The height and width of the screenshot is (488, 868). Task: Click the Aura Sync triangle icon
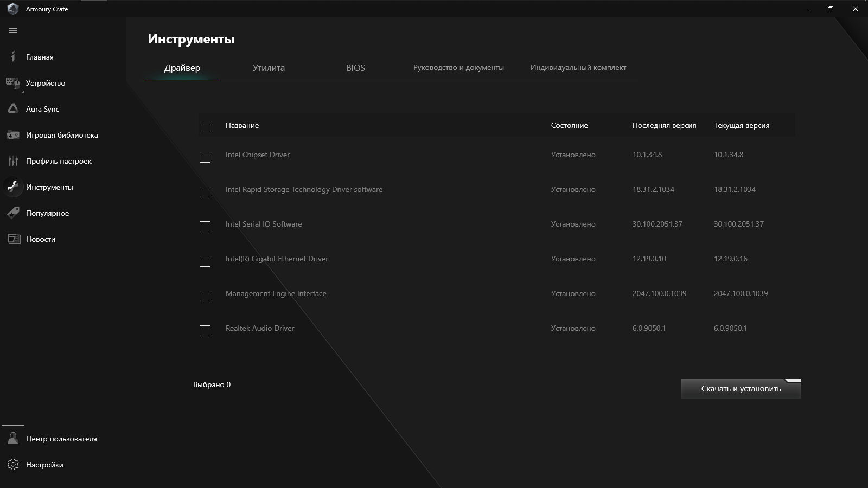point(13,108)
